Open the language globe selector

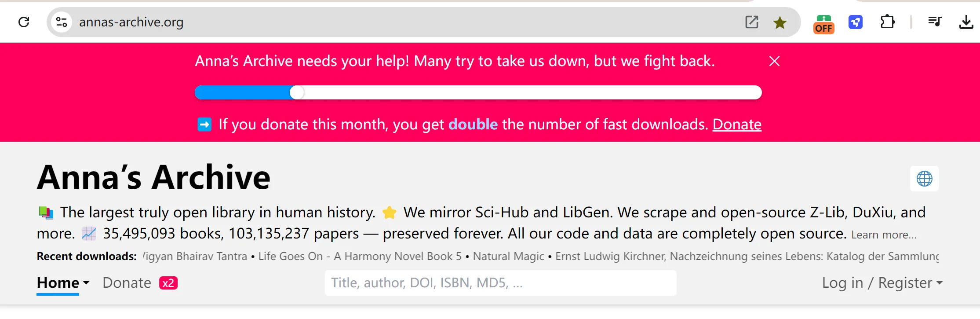[x=924, y=179]
